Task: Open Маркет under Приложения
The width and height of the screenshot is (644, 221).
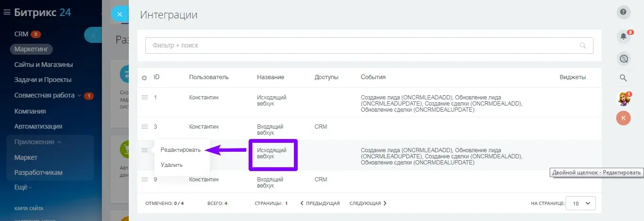Action: (26, 157)
